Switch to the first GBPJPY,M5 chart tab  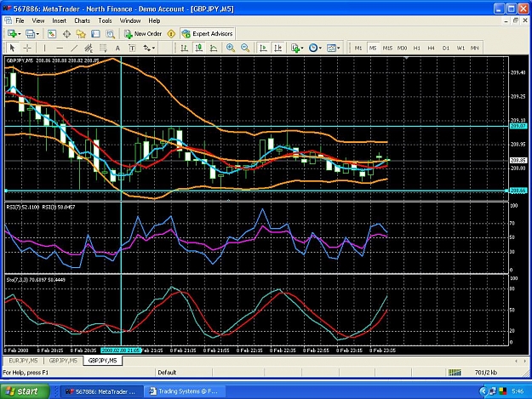(x=63, y=361)
